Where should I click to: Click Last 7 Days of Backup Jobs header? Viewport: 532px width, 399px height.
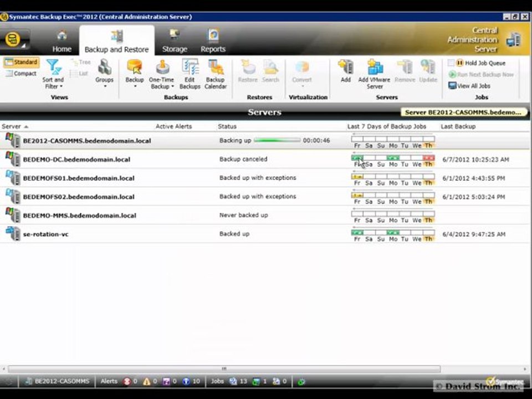click(x=386, y=126)
